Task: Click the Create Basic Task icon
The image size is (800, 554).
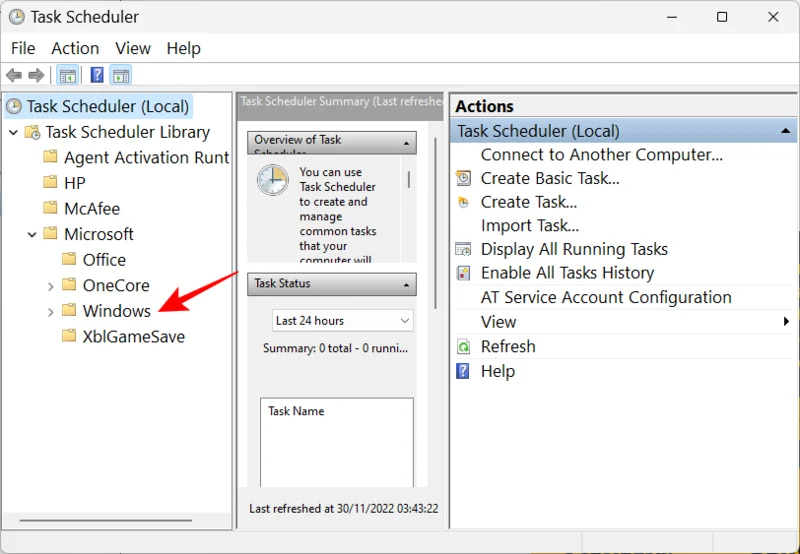Action: (x=463, y=178)
